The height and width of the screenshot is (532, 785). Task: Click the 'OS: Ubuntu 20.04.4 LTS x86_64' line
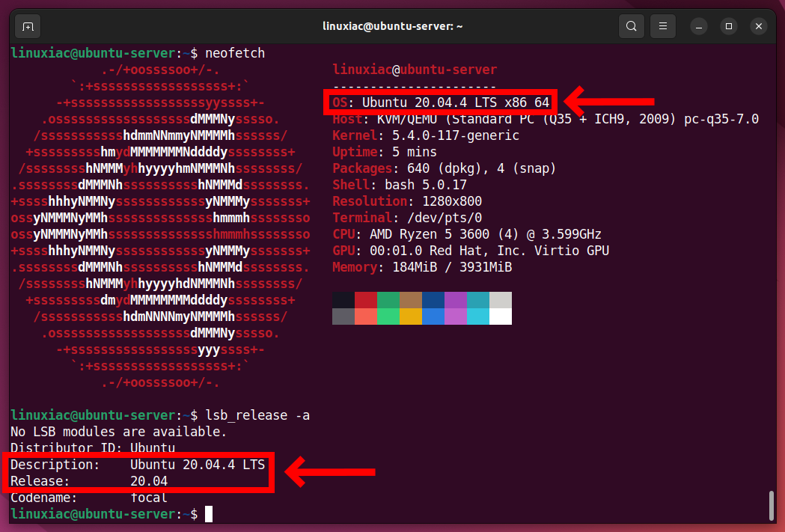[441, 103]
